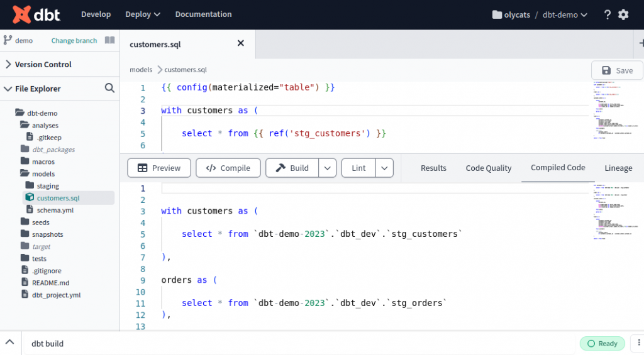The image size is (644, 355).
Task: Switch to the Code Quality tab
Action: [x=488, y=168]
